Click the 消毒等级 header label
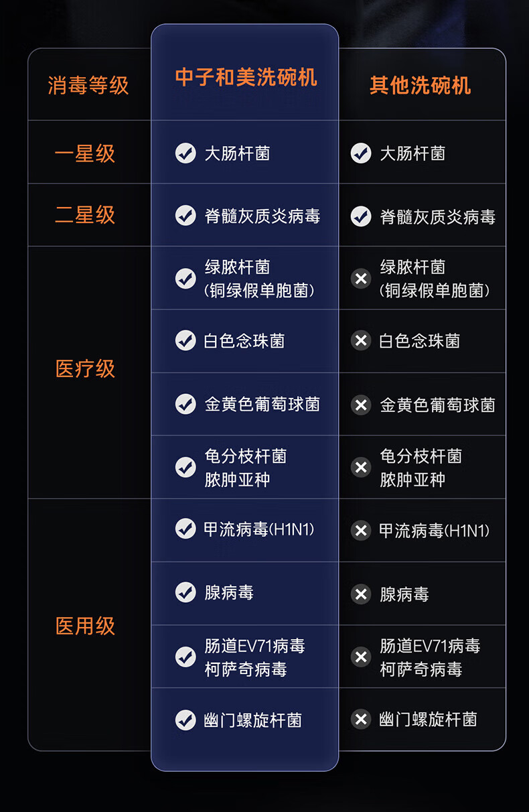529x812 pixels. [x=88, y=85]
